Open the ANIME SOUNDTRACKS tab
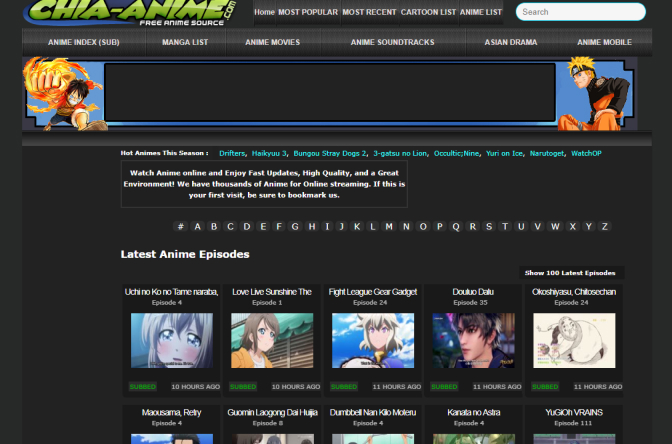Screen dimensions: 672x444 click(393, 42)
